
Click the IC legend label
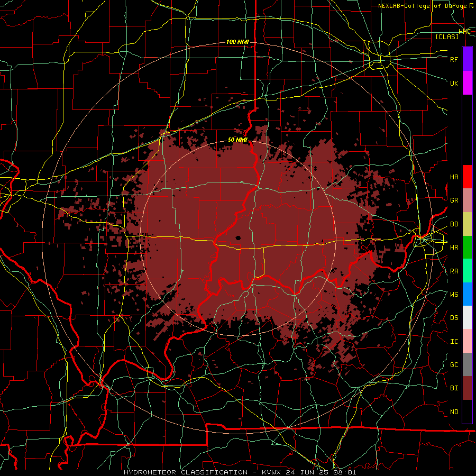pyautogui.click(x=454, y=342)
